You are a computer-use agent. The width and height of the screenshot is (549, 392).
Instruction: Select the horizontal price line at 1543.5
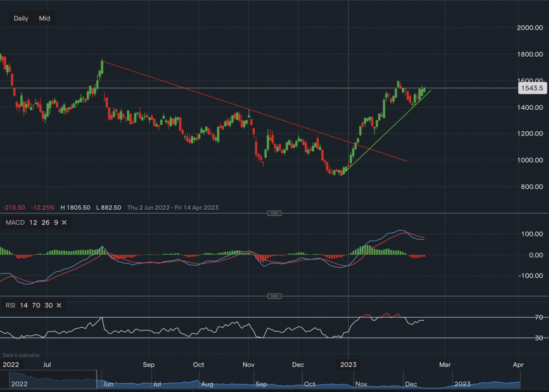[165, 88]
